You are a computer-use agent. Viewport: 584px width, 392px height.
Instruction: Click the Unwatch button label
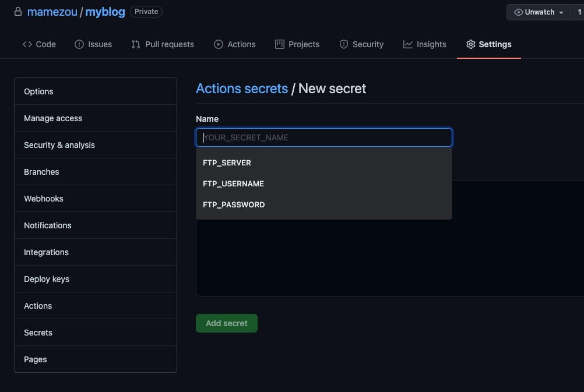[539, 12]
